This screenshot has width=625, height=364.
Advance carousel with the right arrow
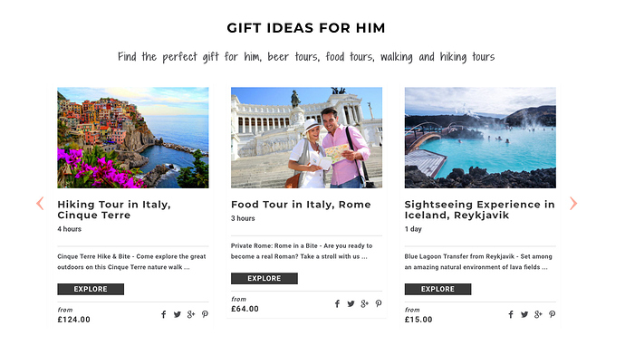573,204
